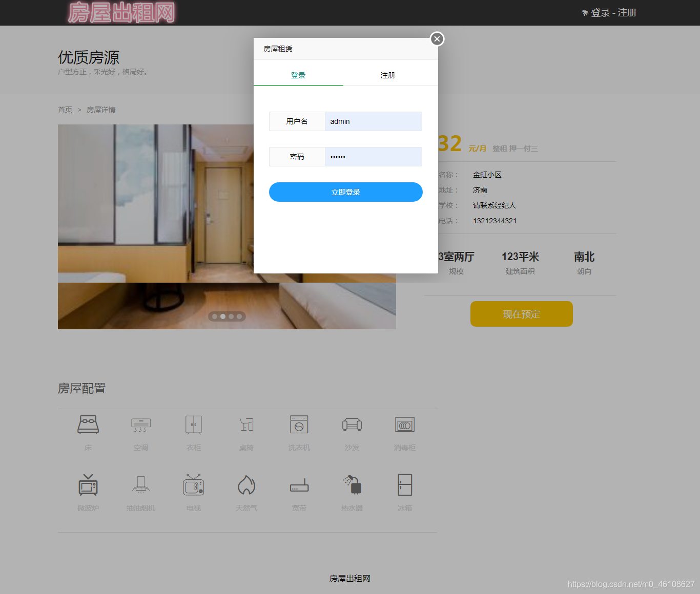Screen dimensions: 700x594
Task: Go to 首页 breadcrumb
Action: tap(65, 110)
